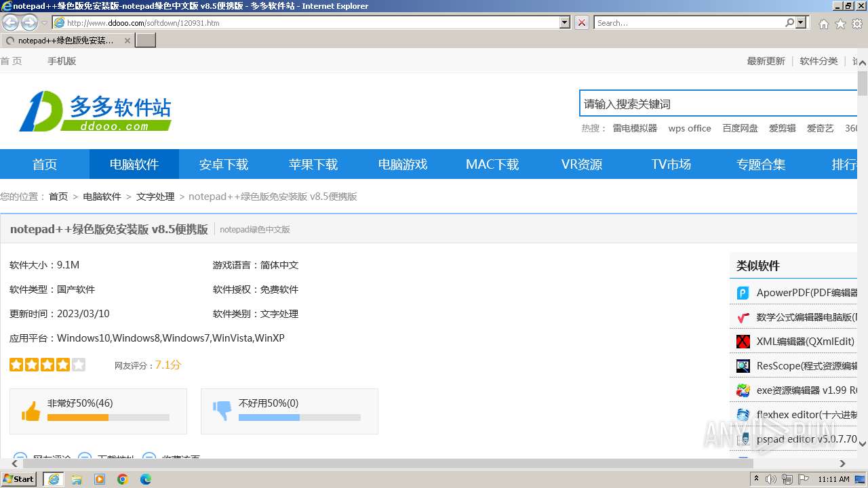Click the taskbar clock 11:11 AM

click(833, 479)
